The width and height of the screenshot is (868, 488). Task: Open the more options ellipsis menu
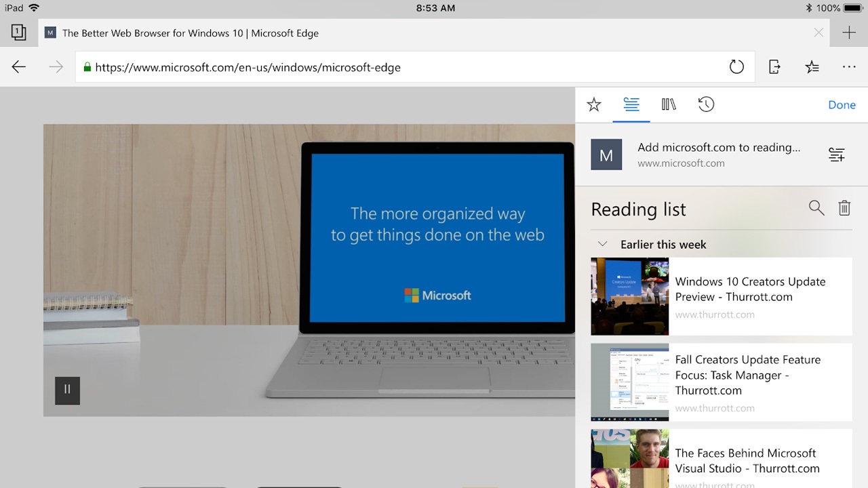tap(849, 67)
